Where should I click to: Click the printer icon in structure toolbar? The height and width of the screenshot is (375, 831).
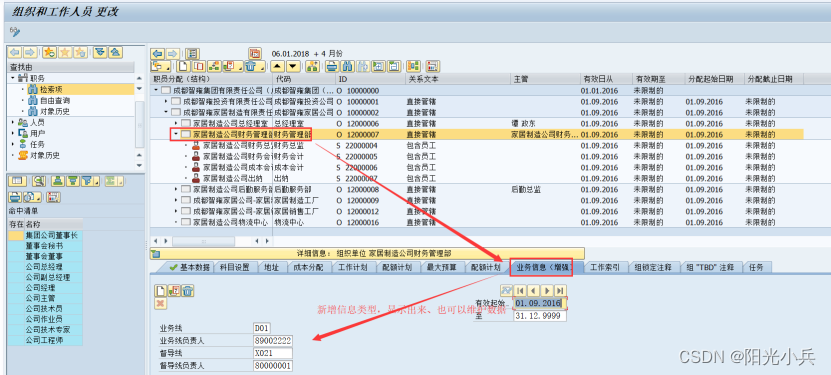[x=332, y=67]
